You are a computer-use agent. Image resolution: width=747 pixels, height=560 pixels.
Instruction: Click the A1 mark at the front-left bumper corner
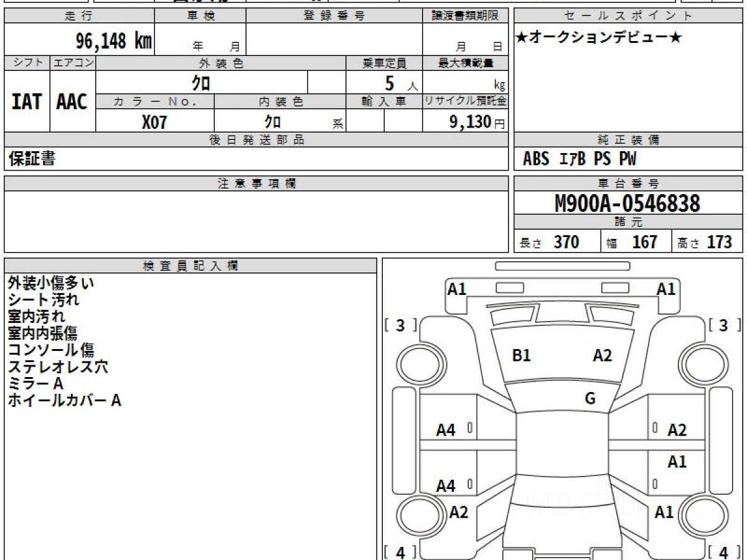point(457,289)
